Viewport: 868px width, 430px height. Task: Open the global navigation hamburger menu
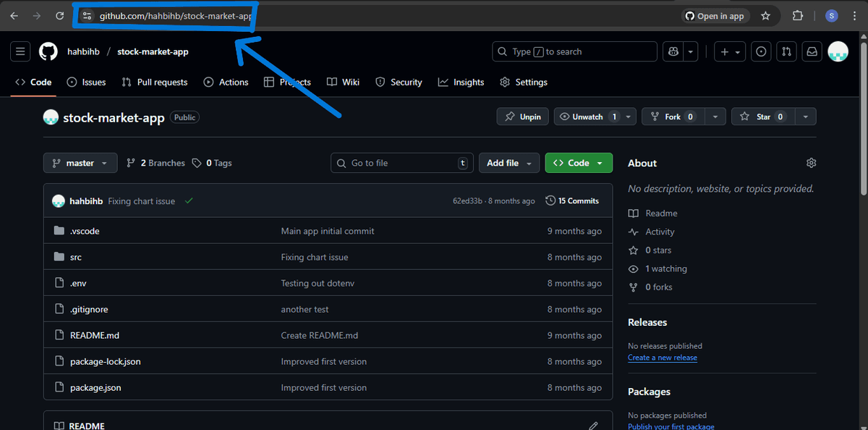pyautogui.click(x=20, y=51)
